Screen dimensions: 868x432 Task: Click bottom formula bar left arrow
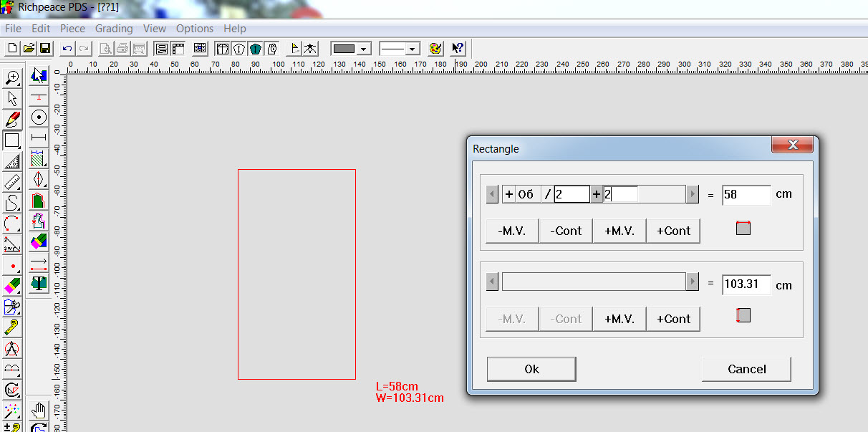[492, 282]
